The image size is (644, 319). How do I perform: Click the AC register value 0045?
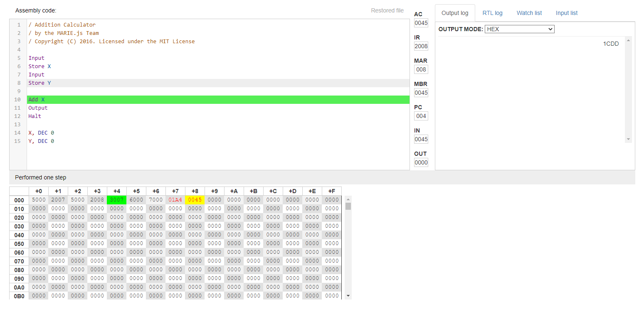pos(421,23)
